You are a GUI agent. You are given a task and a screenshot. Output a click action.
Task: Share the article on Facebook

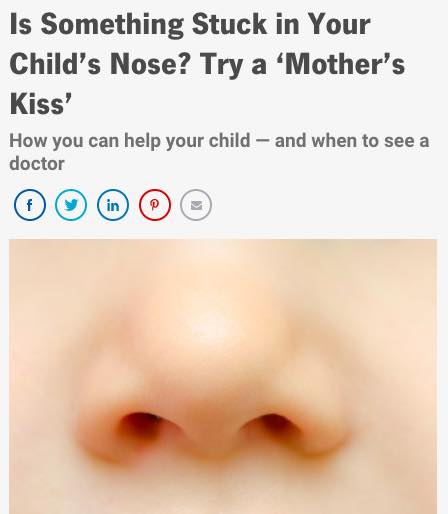click(30, 205)
